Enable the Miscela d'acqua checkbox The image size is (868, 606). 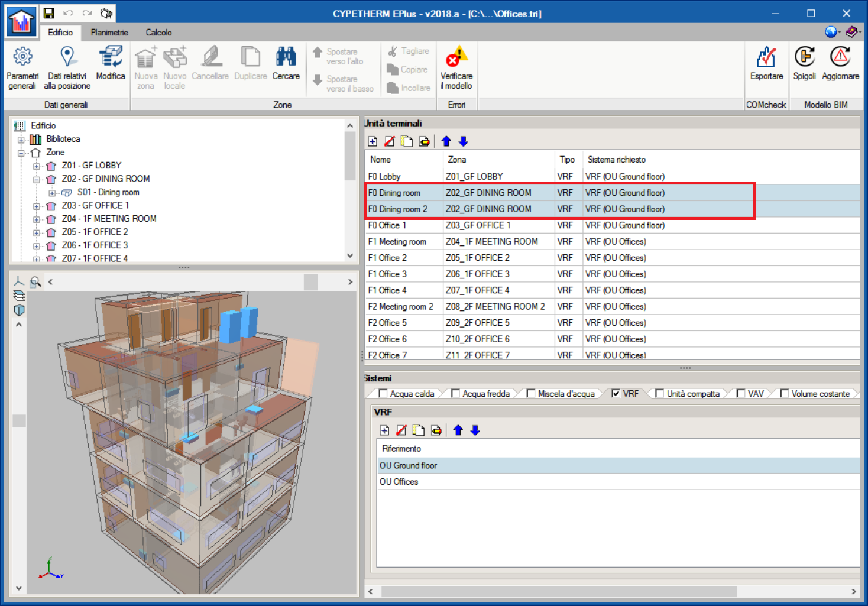531,394
